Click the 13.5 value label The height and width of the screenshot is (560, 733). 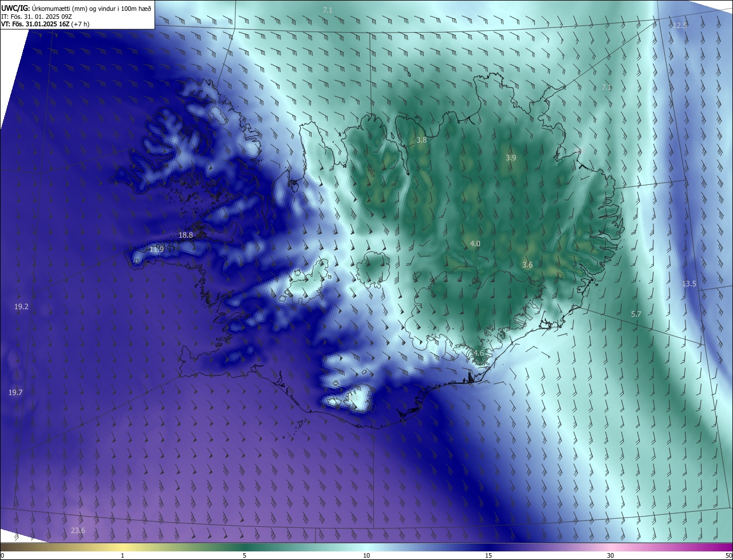(689, 284)
